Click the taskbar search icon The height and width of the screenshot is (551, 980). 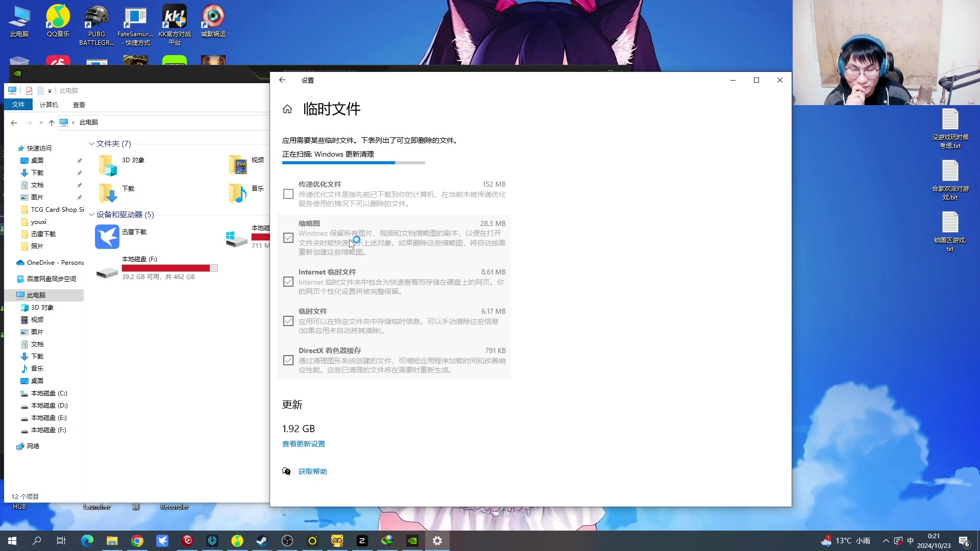coord(37,541)
